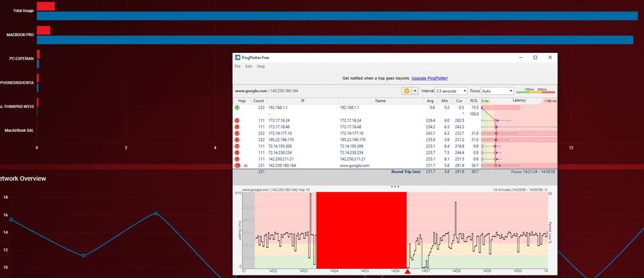The width and height of the screenshot is (644, 278).
Task: Open the Help menu
Action: (261, 66)
